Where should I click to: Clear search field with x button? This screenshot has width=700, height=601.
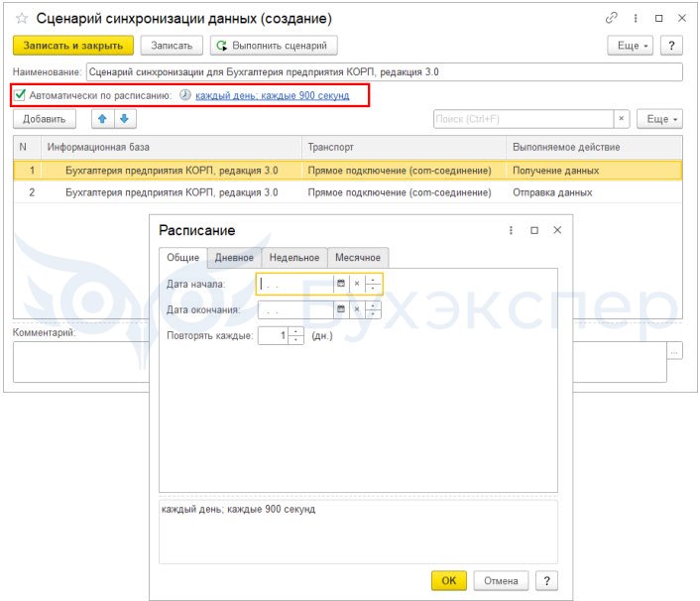point(621,119)
